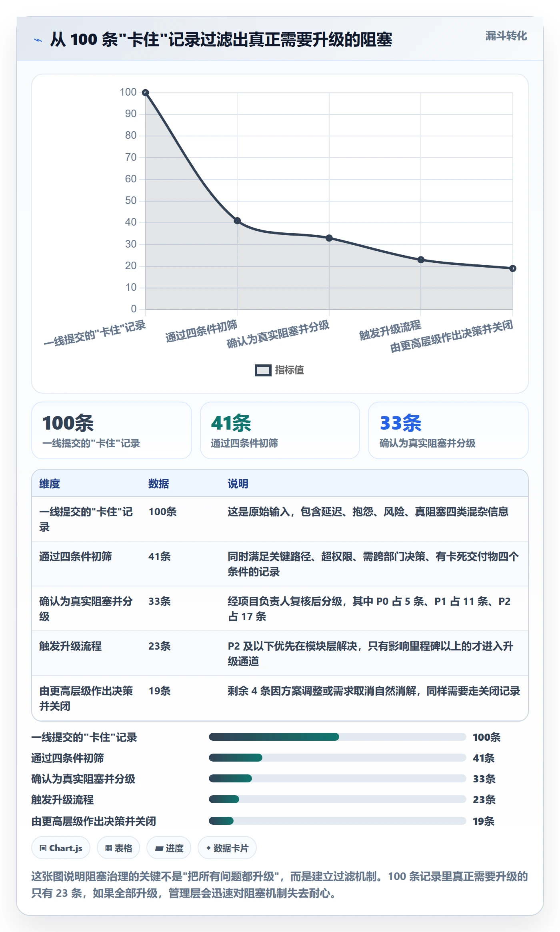
Task: Click the 41条 cell in the table
Action: [160, 556]
